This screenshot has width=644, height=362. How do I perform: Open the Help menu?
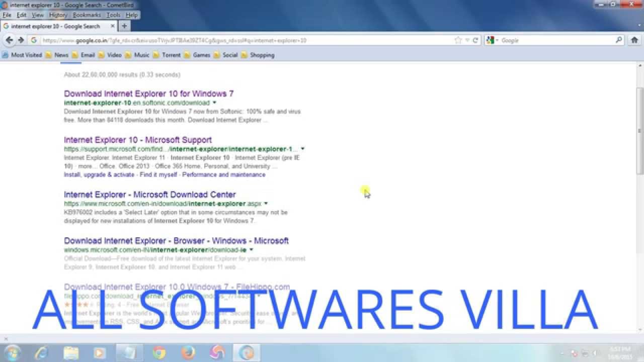[131, 15]
